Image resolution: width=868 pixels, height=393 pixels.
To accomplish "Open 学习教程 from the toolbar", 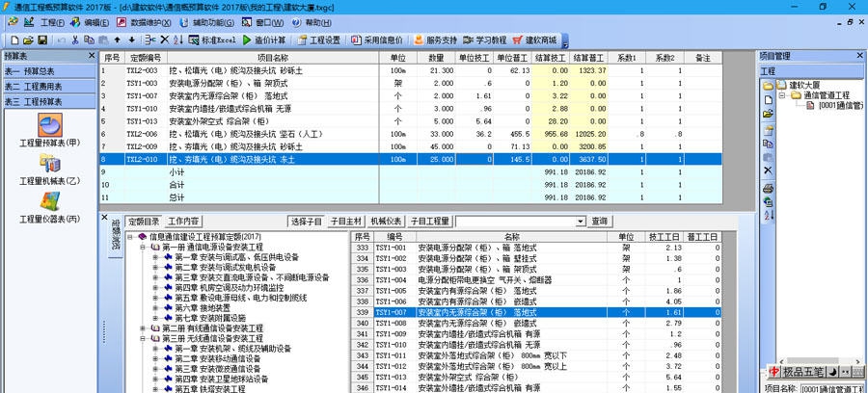I will [x=484, y=39].
